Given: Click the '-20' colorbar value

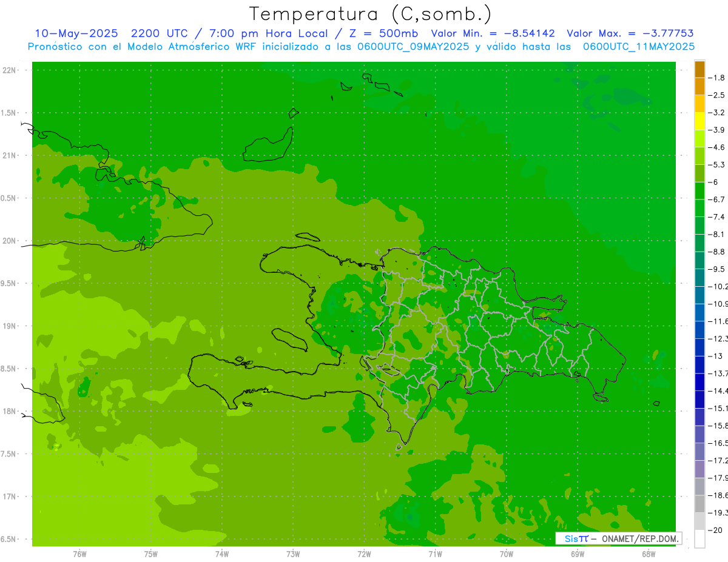Looking at the screenshot, I should coord(715,530).
